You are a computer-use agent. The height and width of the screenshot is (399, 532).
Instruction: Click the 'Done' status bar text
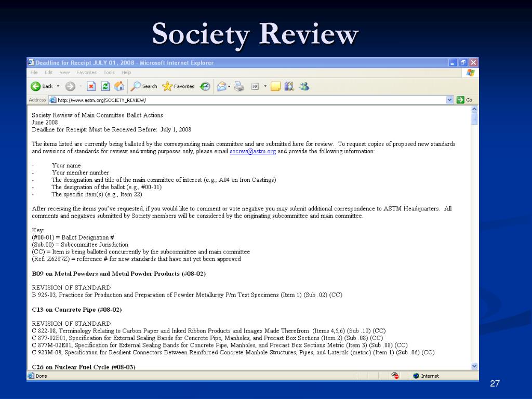tap(42, 376)
